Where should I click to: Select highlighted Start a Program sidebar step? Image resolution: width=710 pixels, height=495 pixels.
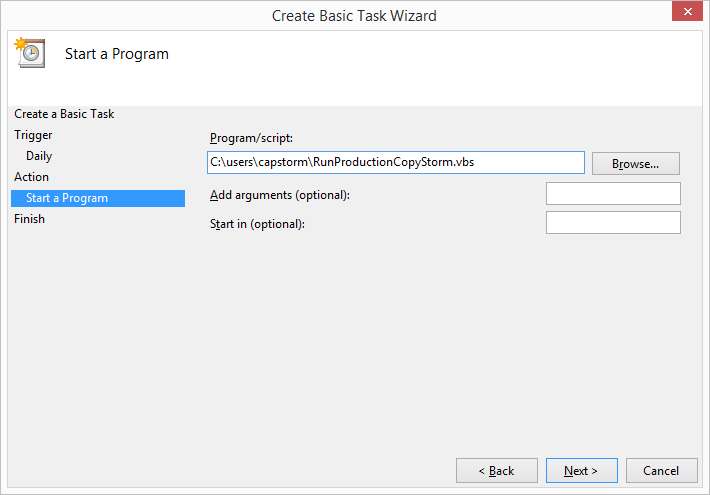point(98,198)
